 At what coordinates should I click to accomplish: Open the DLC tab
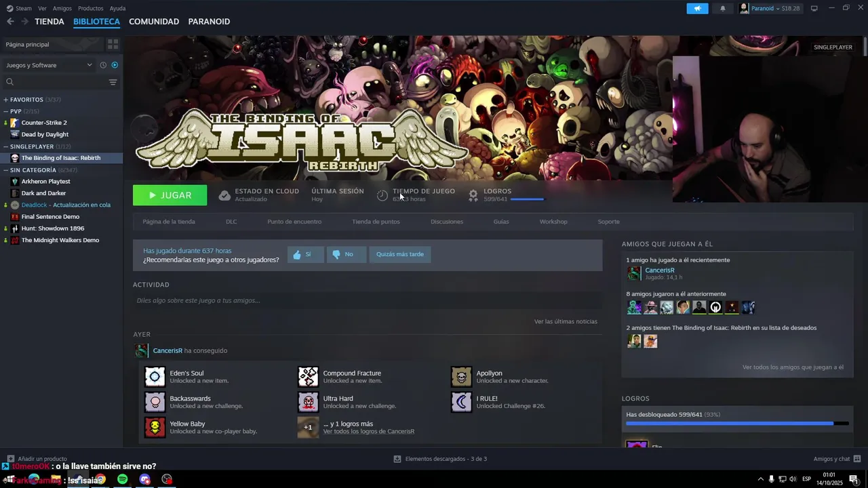(x=231, y=222)
